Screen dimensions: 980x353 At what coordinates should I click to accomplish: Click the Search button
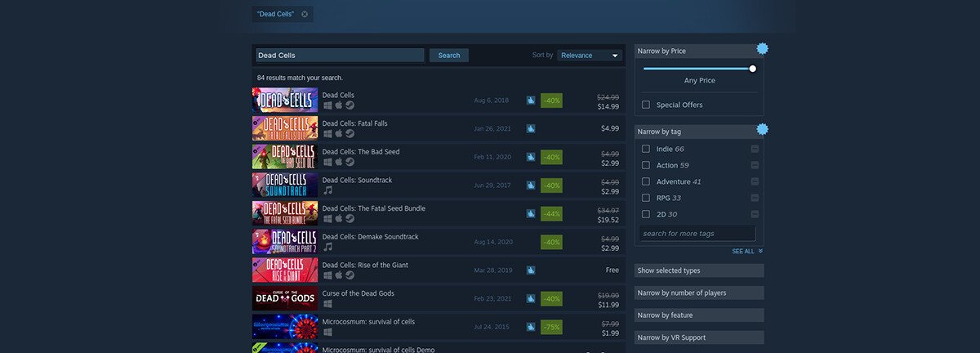point(449,56)
